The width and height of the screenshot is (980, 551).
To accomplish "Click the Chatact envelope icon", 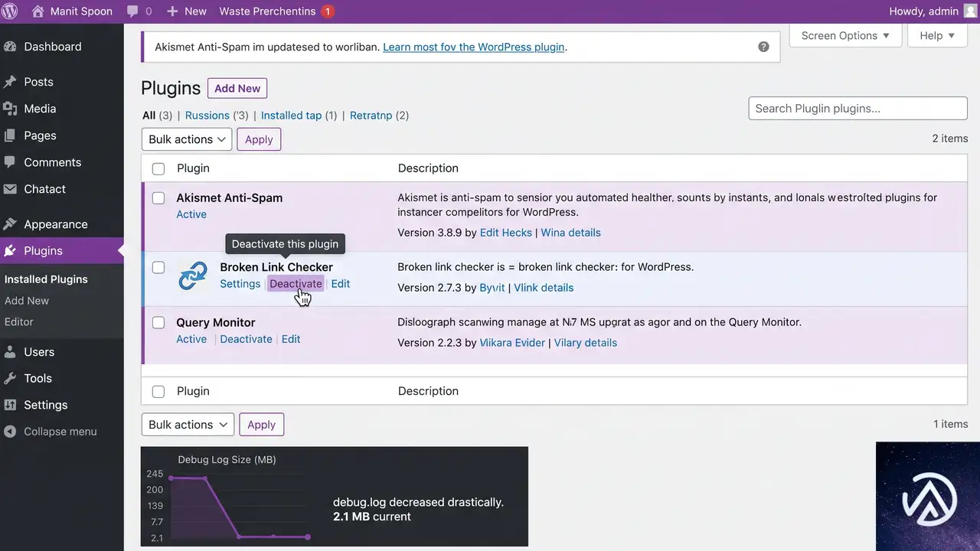I will (x=10, y=189).
